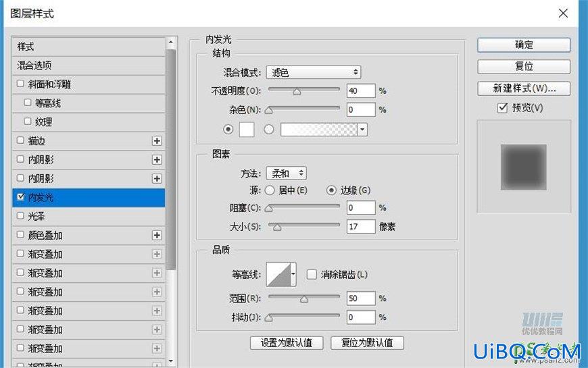Click the gray square style preview thumbnail
Screen dimensions: 588x368
point(524,167)
